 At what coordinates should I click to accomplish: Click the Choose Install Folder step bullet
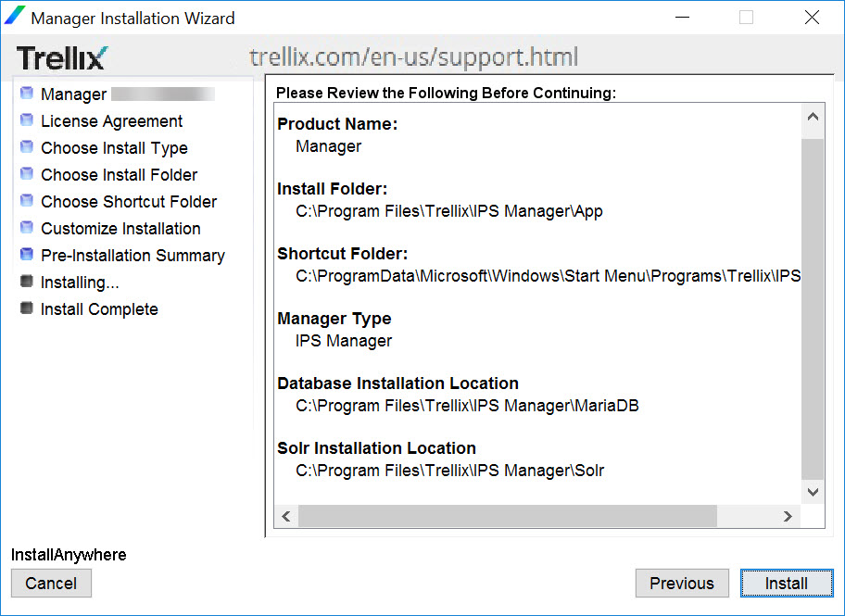tap(26, 173)
